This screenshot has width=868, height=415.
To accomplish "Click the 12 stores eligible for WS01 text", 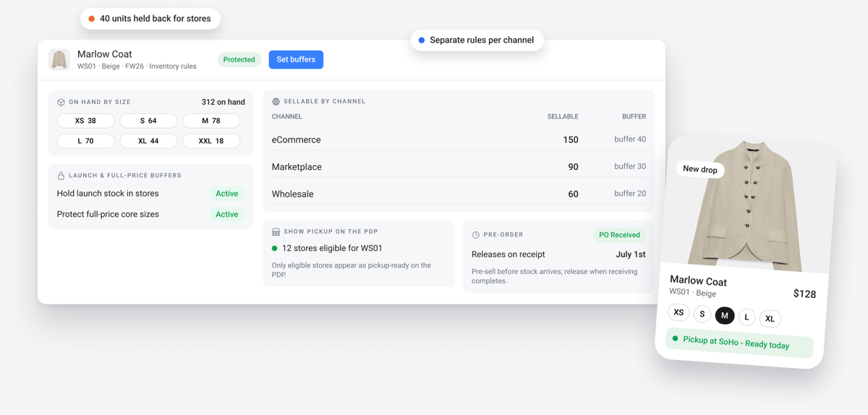I will point(331,248).
